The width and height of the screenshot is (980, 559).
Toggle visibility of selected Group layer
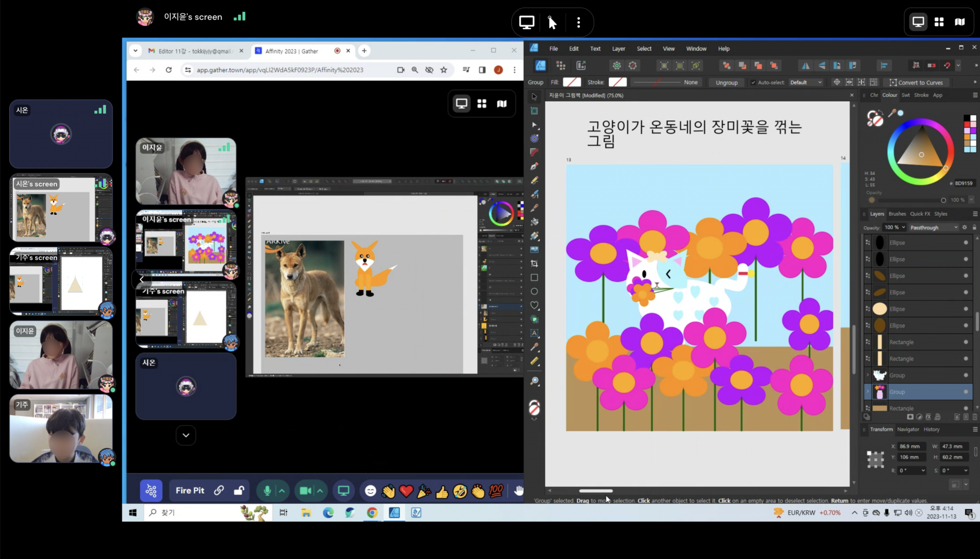tap(966, 392)
